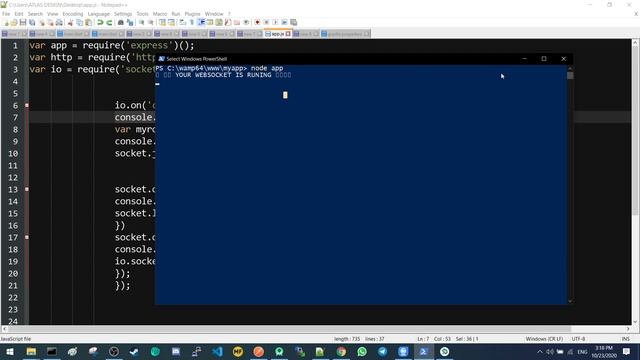
Task: Redo the edit with green arrow icon
Action: [x=109, y=22]
